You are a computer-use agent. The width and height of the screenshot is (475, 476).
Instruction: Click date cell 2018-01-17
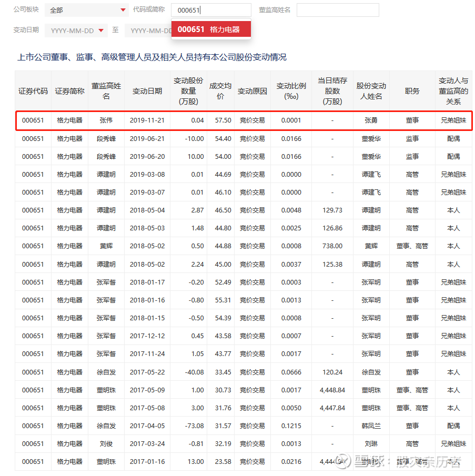pos(147,282)
